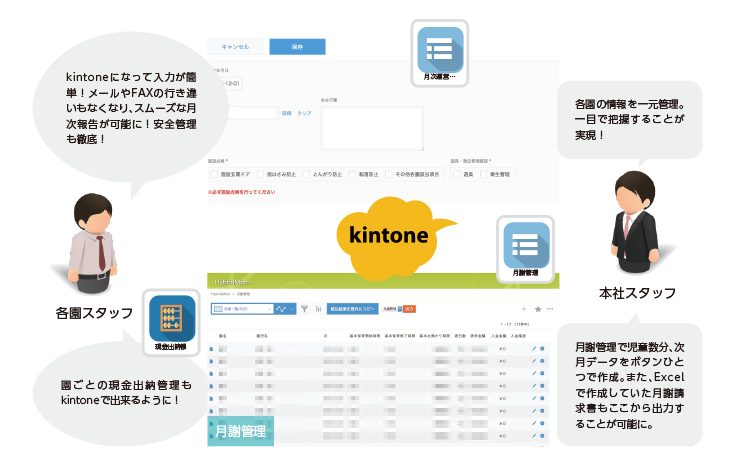The width and height of the screenshot is (730, 467).
Task: Click the blue circle delete icon in the fifth row
Action: tap(542, 399)
